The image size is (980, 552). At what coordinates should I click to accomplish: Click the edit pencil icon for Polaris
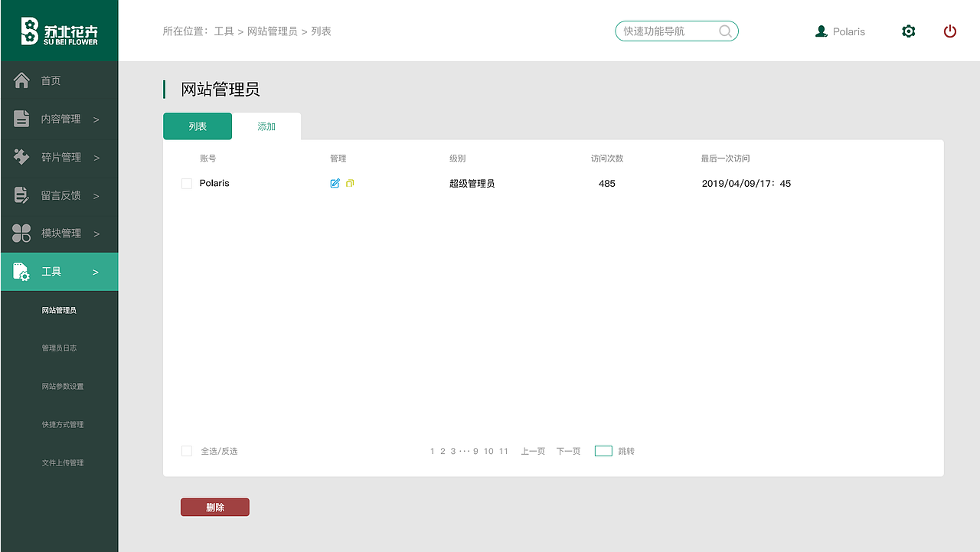[335, 183]
